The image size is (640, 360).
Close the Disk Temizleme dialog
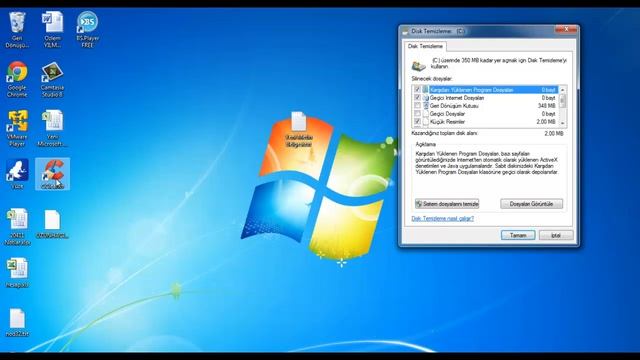tap(566, 29)
